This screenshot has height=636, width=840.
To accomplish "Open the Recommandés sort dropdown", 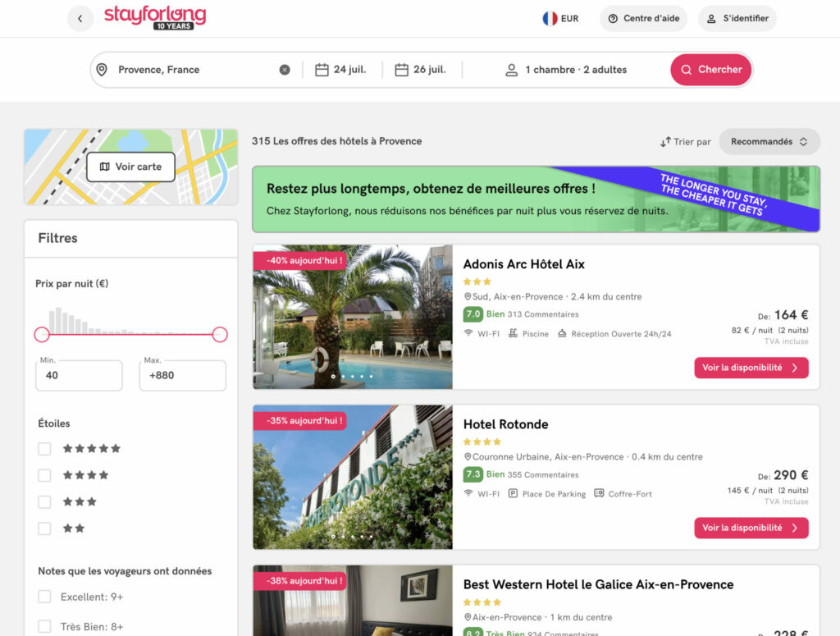I will 769,142.
